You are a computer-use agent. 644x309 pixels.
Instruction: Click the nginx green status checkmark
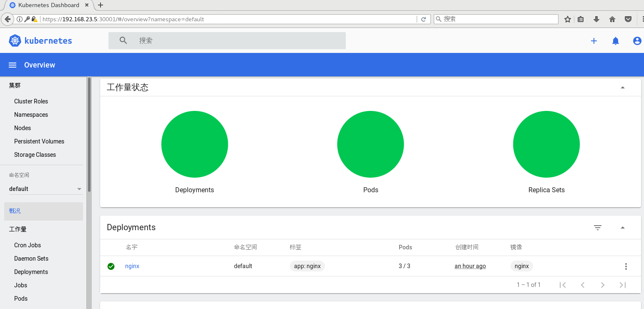click(x=111, y=266)
